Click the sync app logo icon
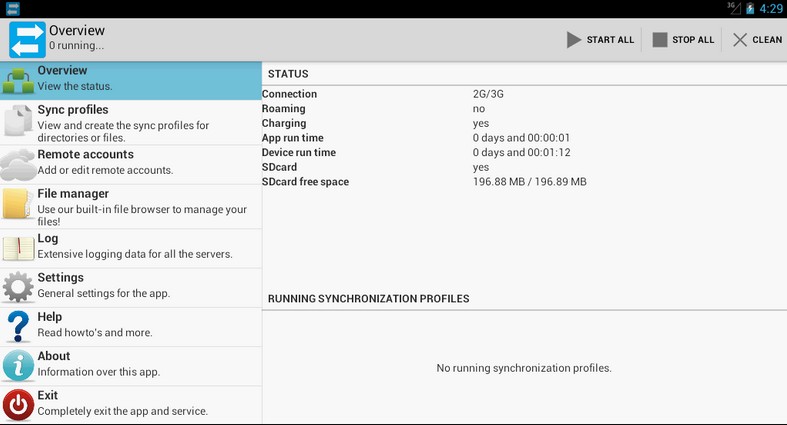 (27, 39)
